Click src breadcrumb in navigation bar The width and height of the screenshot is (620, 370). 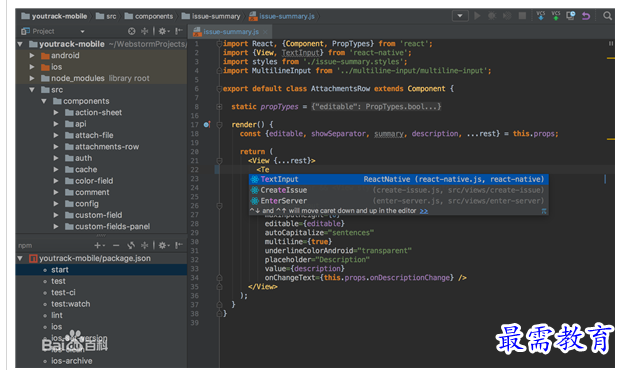pyautogui.click(x=106, y=16)
